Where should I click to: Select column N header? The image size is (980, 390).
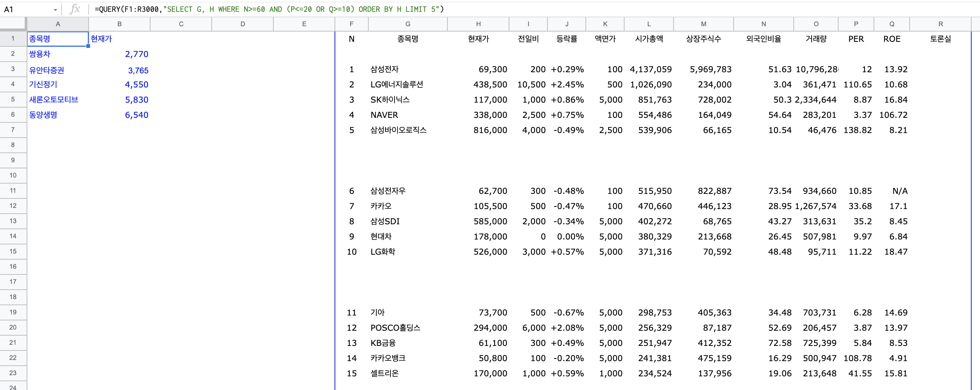(764, 24)
